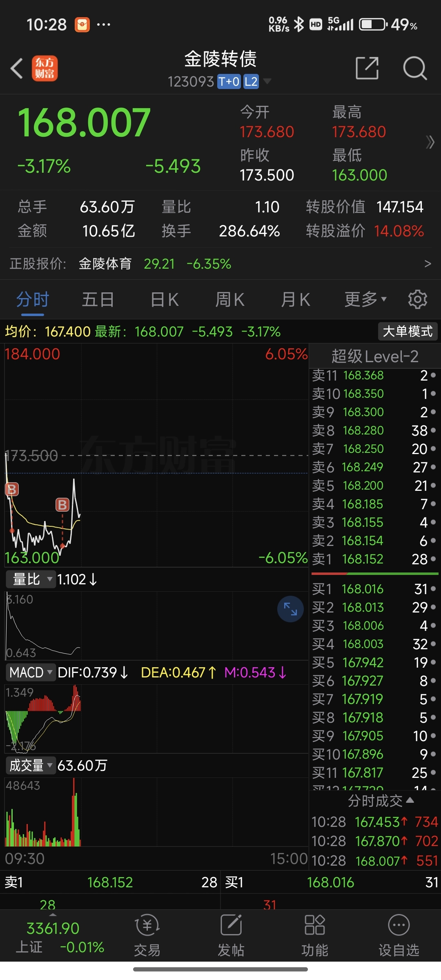
Task: Open the 量比 indicator dropdown
Action: click(x=31, y=579)
